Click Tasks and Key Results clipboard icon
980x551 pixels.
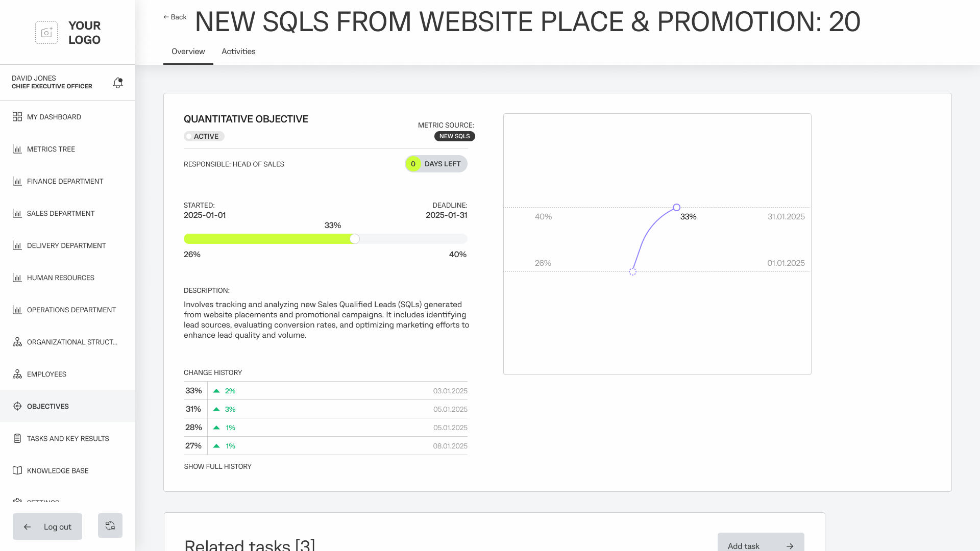(x=17, y=438)
